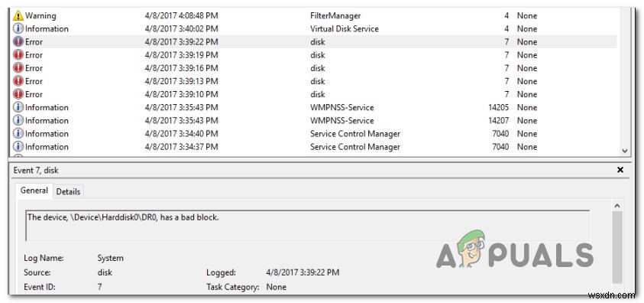Select list timestamp 4/8/2017 3:39:22 PM
Image resolution: width=644 pixels, height=303 pixels.
point(181,42)
